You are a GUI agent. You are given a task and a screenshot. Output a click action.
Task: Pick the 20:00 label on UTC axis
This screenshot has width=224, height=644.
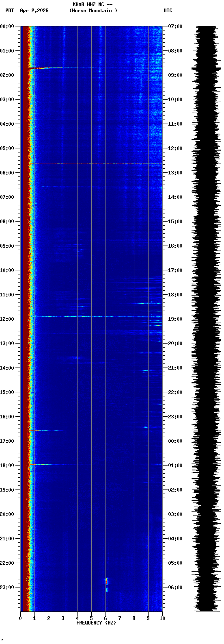click(175, 344)
